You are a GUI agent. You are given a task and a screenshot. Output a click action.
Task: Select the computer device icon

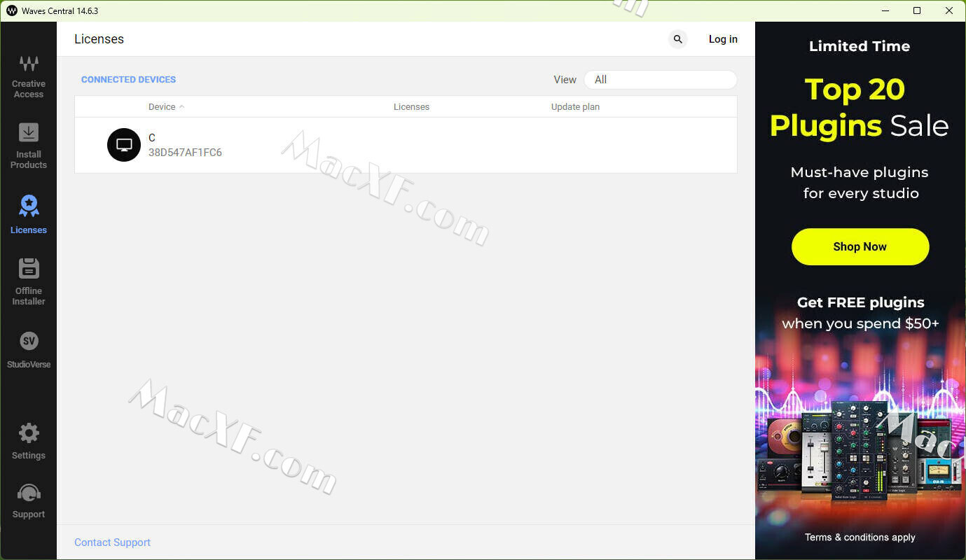(124, 145)
